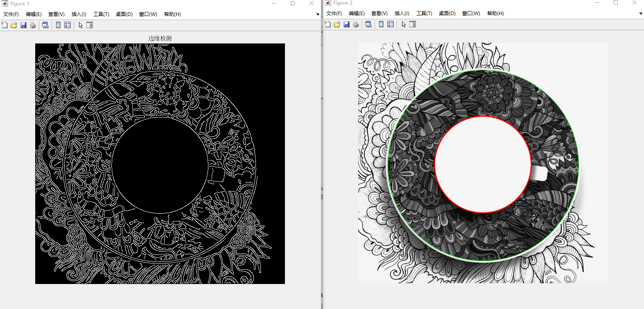The image size is (644, 309).
Task: Open 窗口(W) menu in Figure 1
Action: (148, 14)
